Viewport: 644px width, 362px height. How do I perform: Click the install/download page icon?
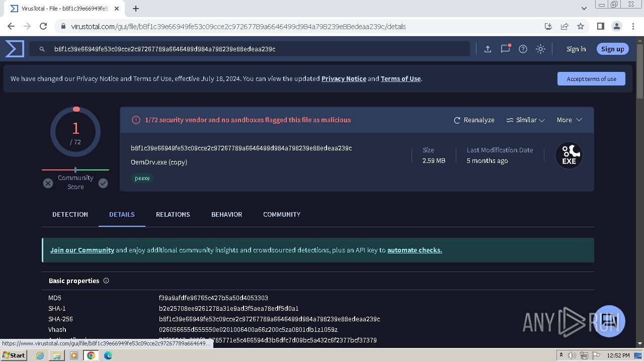pyautogui.click(x=548, y=26)
